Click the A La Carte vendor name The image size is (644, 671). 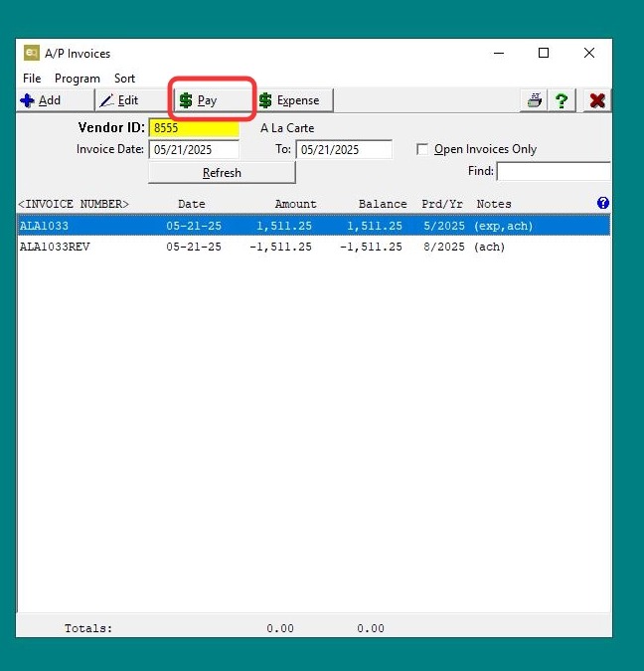pos(287,128)
